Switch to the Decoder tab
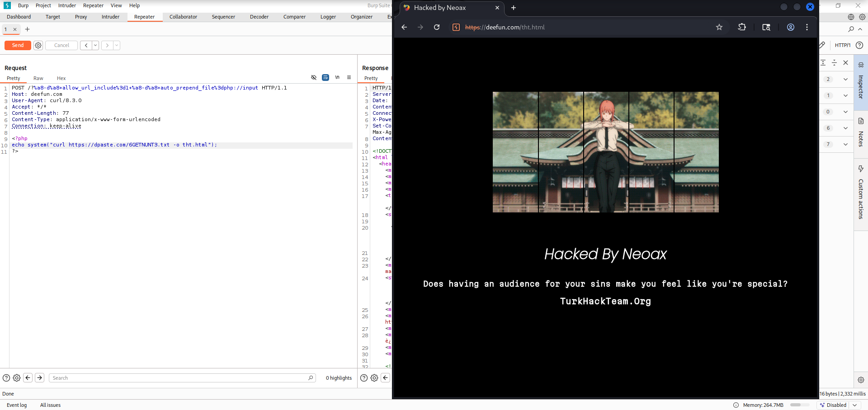Image resolution: width=868 pixels, height=410 pixels. pyautogui.click(x=259, y=17)
